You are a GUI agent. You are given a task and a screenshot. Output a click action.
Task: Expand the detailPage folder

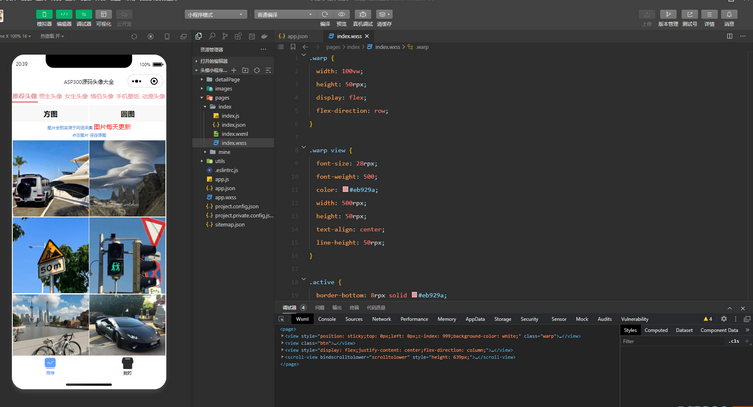[226, 80]
